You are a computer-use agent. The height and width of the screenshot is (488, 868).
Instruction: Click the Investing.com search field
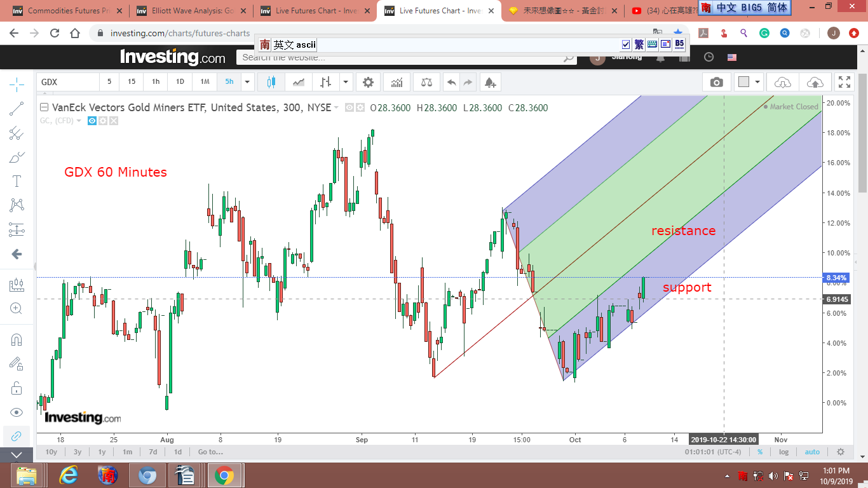tap(408, 57)
